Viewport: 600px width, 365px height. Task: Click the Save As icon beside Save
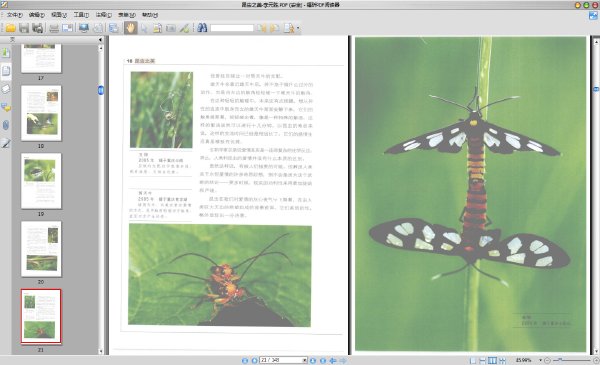(x=38, y=28)
